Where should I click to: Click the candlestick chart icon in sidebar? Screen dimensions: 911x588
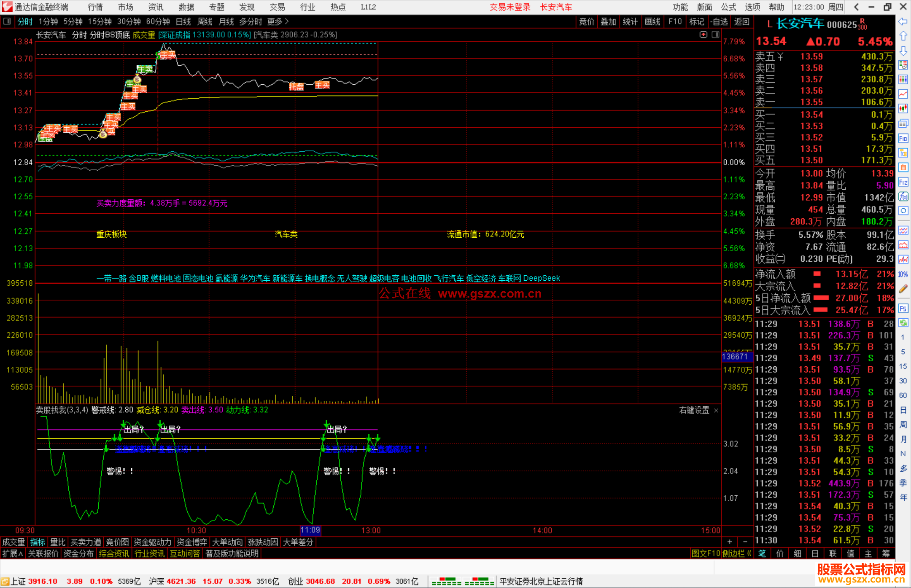point(903,108)
